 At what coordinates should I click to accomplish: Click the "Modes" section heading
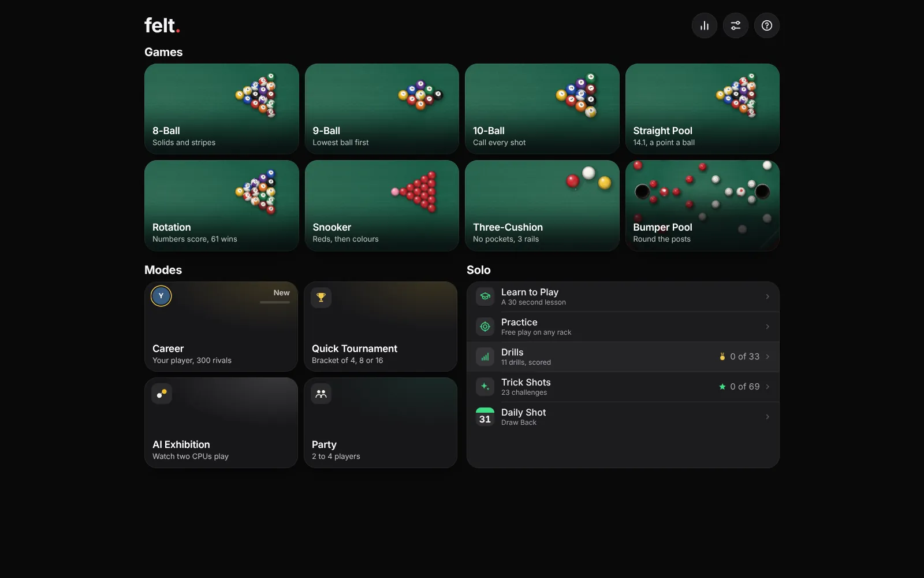163,270
